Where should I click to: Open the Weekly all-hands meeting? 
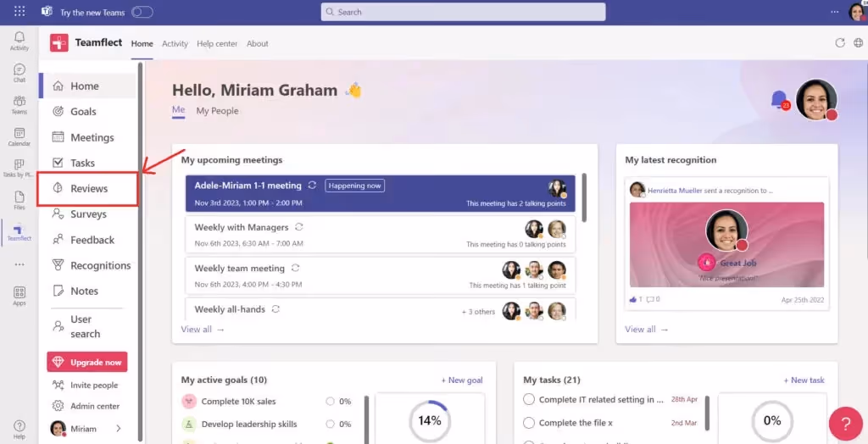pos(381,309)
